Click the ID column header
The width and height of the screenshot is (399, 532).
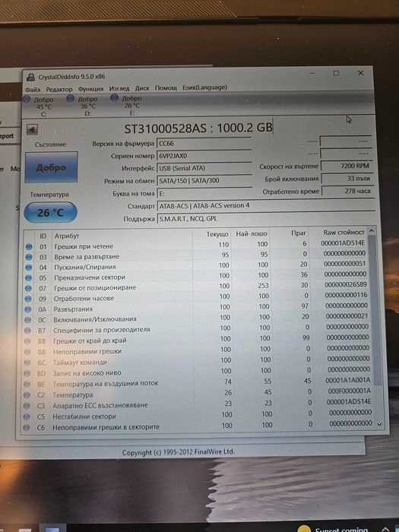click(x=43, y=236)
